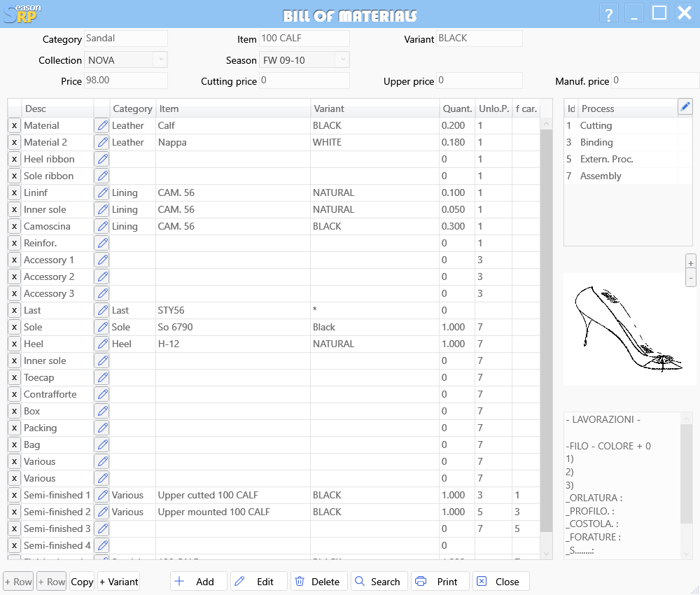Click the pencil icon in the Last row

[102, 310]
